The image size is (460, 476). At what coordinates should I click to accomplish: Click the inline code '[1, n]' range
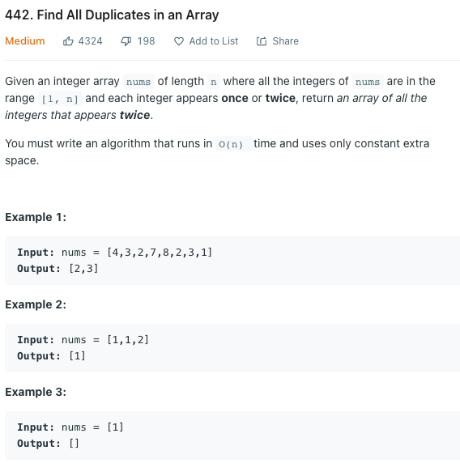click(x=60, y=99)
